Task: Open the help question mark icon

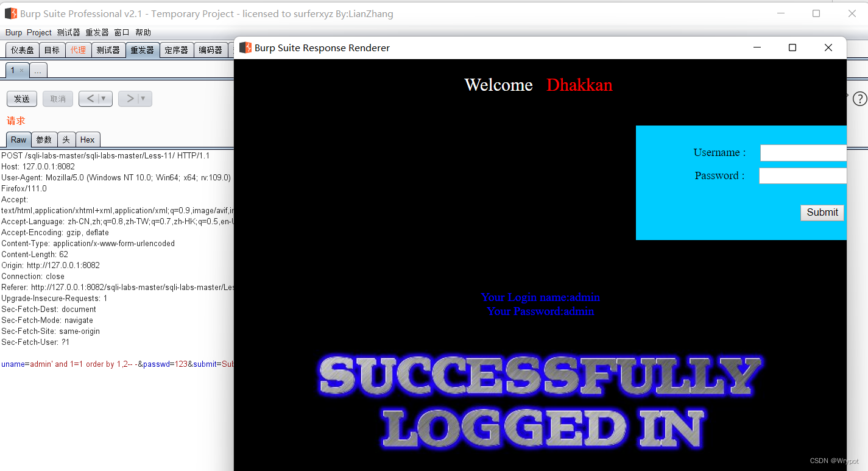Action: (859, 99)
